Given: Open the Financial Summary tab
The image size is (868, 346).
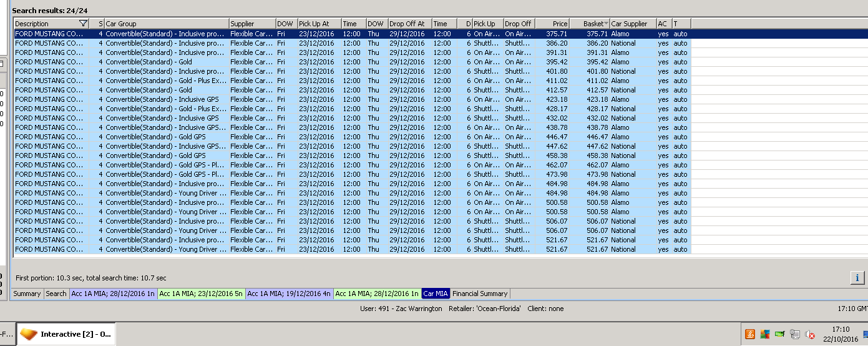Looking at the screenshot, I should click(x=479, y=294).
